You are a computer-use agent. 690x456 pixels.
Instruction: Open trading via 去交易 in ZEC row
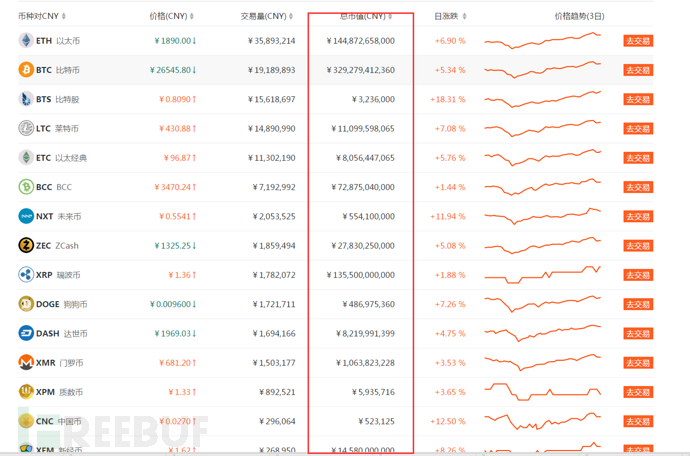pos(638,246)
